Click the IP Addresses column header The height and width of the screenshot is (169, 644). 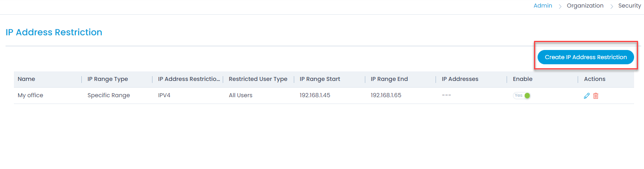click(460, 79)
